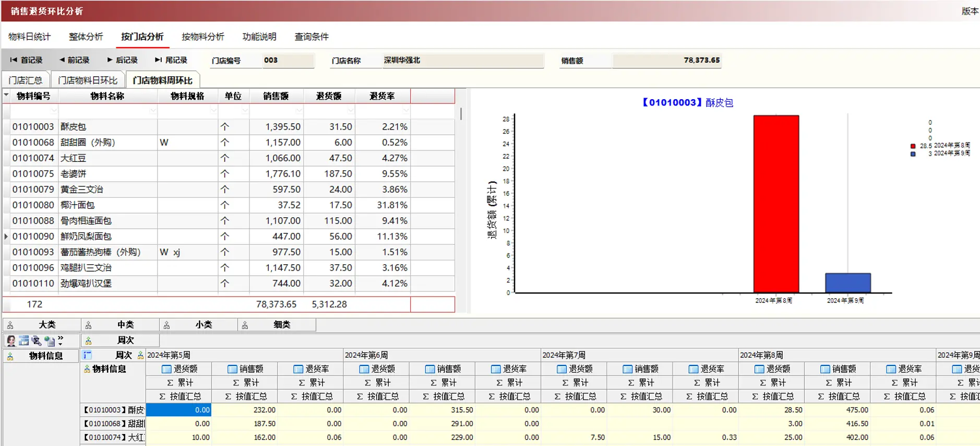980x446 pixels.
Task: Click the 退货额 field icon under 2024年第8周
Action: click(759, 369)
